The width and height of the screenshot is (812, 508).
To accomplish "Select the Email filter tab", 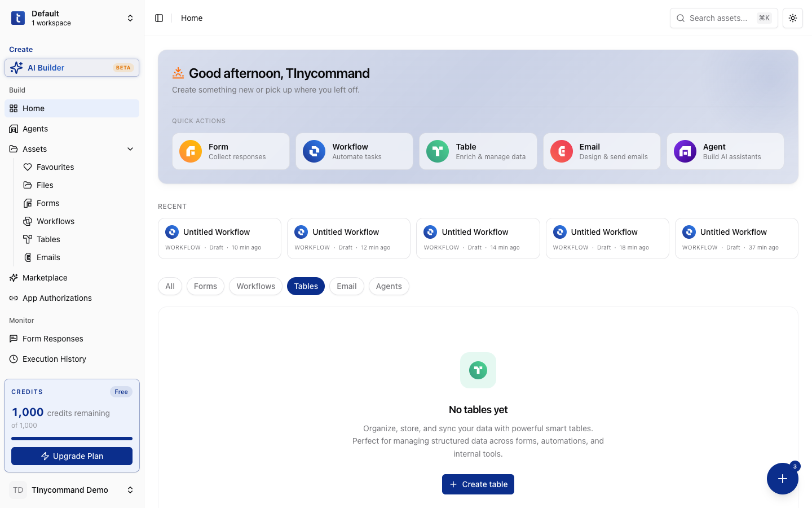I will pyautogui.click(x=347, y=286).
